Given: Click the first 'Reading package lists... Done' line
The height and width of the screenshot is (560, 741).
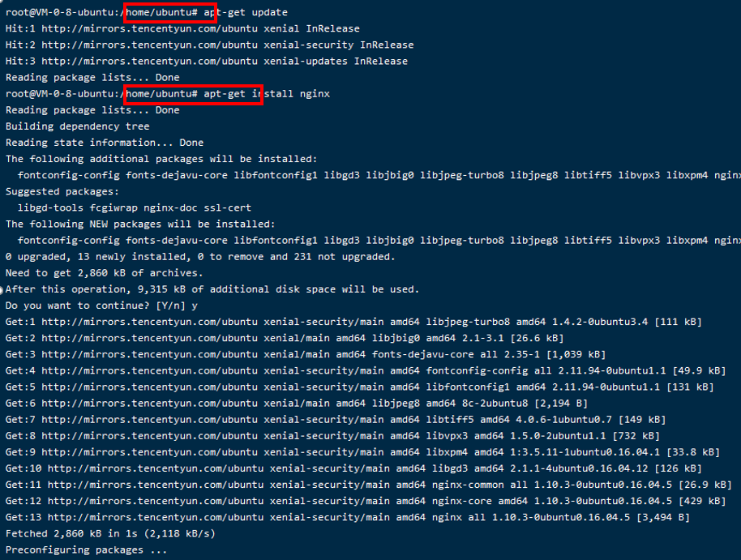Looking at the screenshot, I should [92, 78].
